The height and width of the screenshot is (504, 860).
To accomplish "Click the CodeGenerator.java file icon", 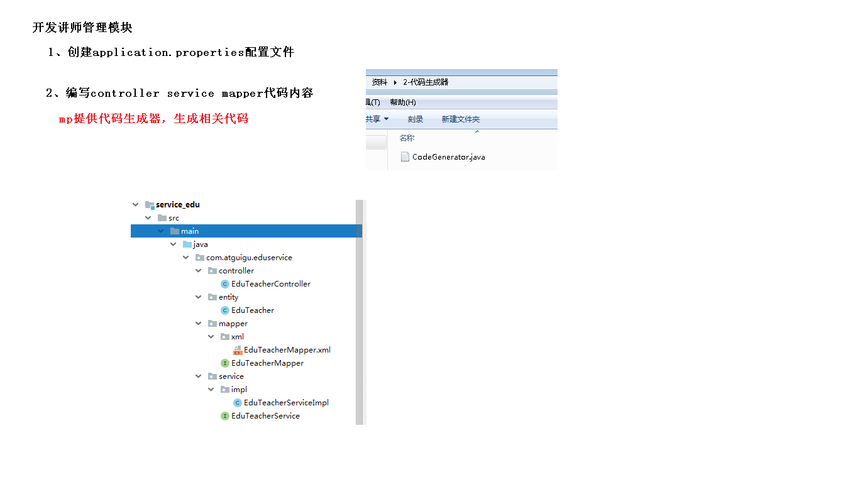I will [405, 156].
